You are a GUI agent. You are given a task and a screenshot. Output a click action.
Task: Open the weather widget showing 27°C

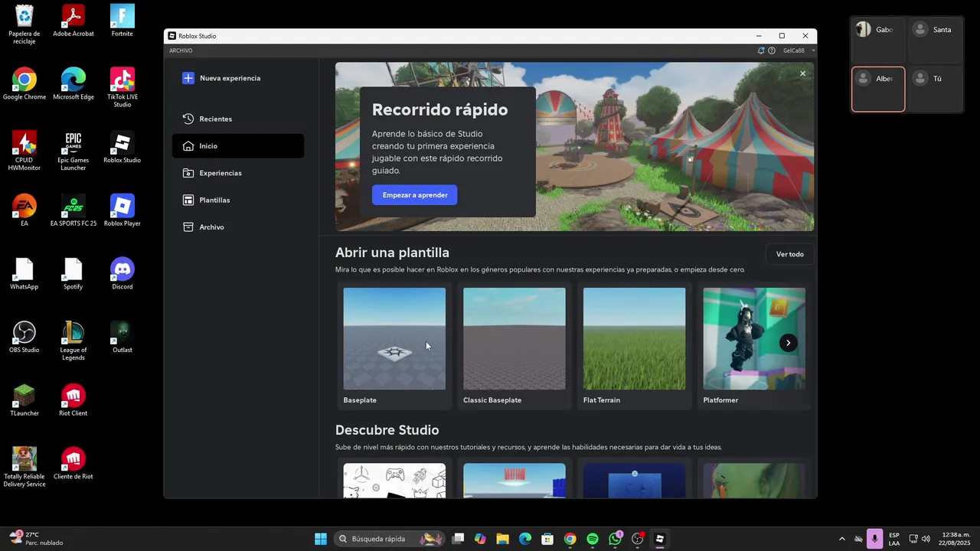click(36, 539)
